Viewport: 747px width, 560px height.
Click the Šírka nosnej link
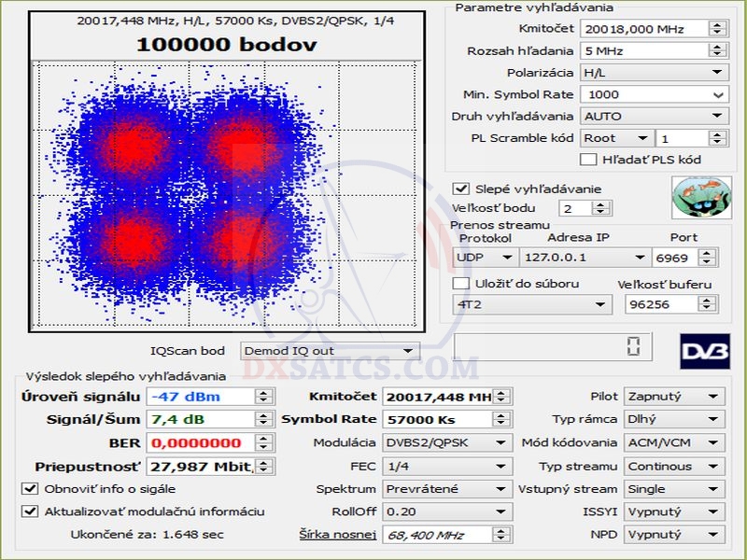tap(337, 534)
